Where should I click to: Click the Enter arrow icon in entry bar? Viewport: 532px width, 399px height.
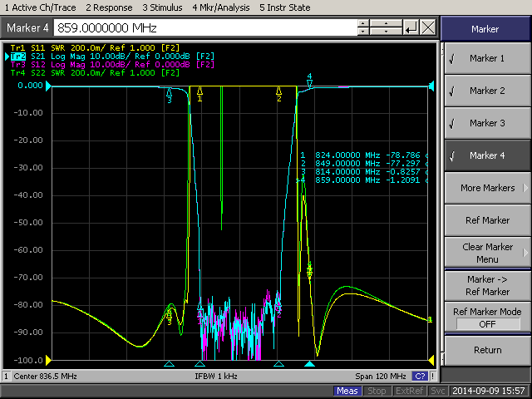click(x=411, y=28)
